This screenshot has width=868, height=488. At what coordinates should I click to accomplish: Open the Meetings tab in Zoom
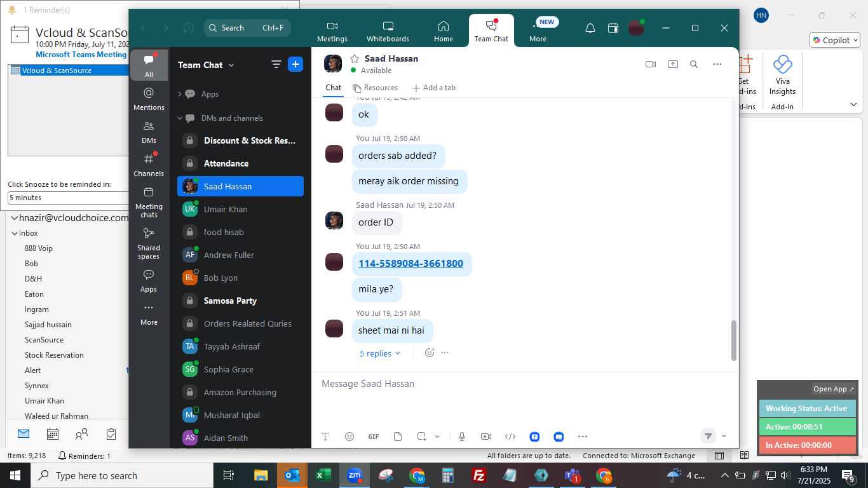332,31
